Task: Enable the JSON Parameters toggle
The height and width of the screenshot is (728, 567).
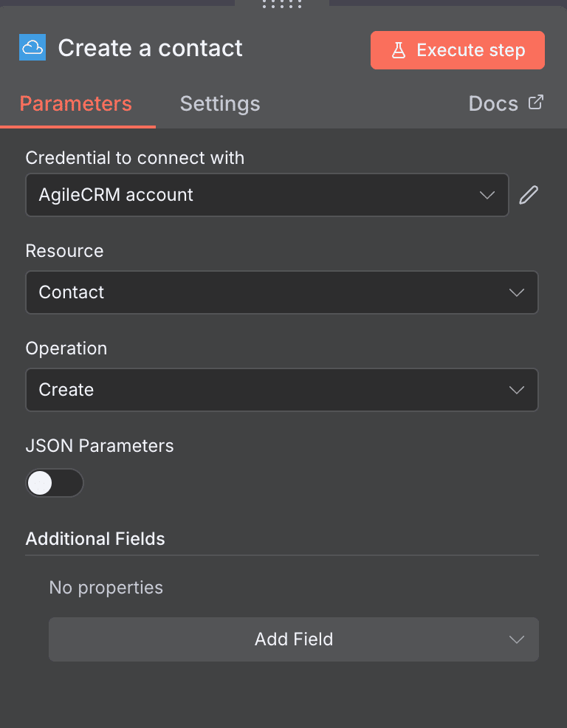Action: point(55,483)
